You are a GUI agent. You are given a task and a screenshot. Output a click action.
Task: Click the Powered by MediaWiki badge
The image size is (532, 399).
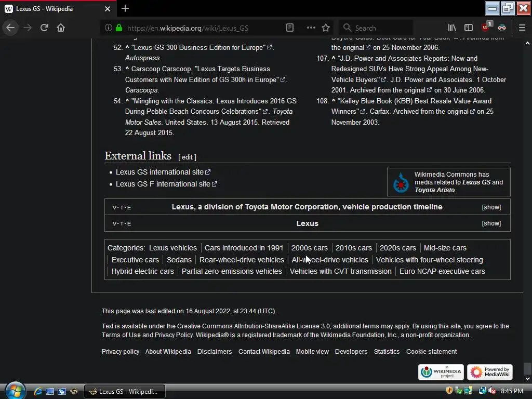click(490, 372)
